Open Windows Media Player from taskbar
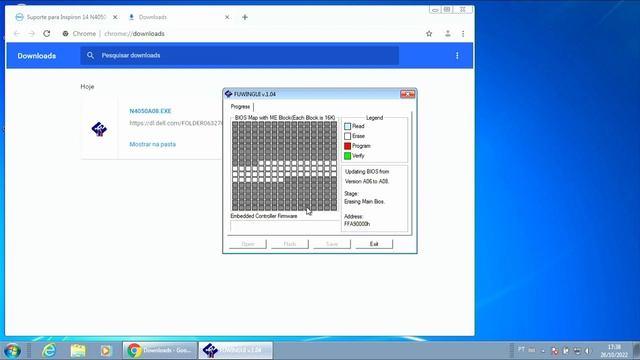 [x=105, y=351]
